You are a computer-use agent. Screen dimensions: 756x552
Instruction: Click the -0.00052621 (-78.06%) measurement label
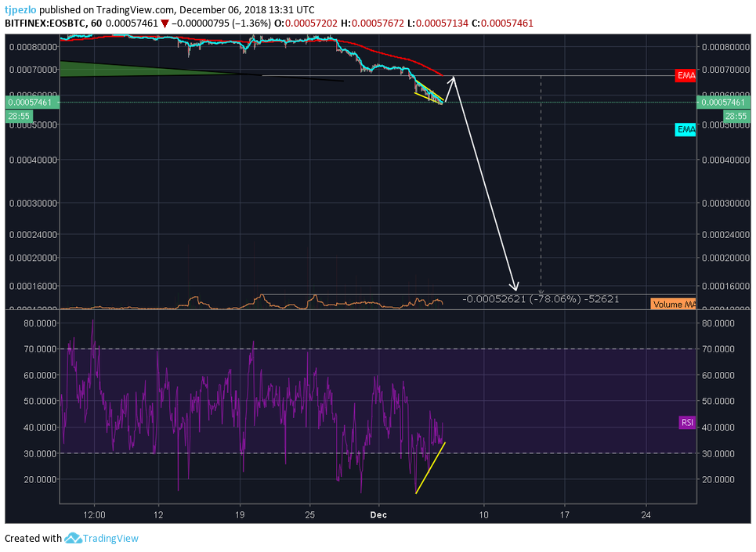541,299
